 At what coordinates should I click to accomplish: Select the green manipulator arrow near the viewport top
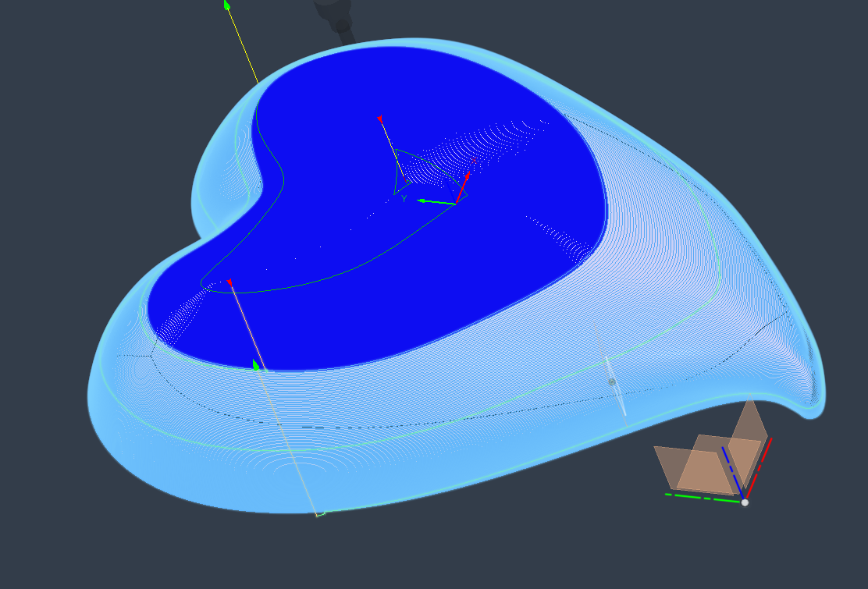(226, 6)
